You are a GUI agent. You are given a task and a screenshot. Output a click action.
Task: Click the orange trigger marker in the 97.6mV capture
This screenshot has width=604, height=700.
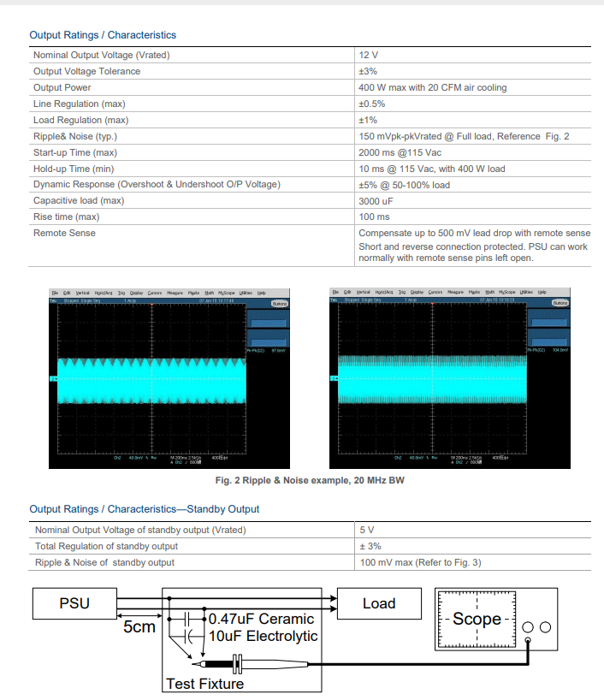point(151,306)
